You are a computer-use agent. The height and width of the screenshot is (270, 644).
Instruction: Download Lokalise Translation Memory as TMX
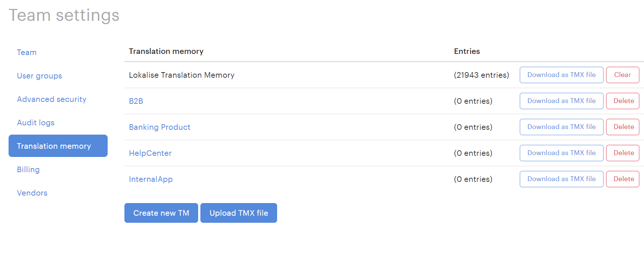[561, 75]
